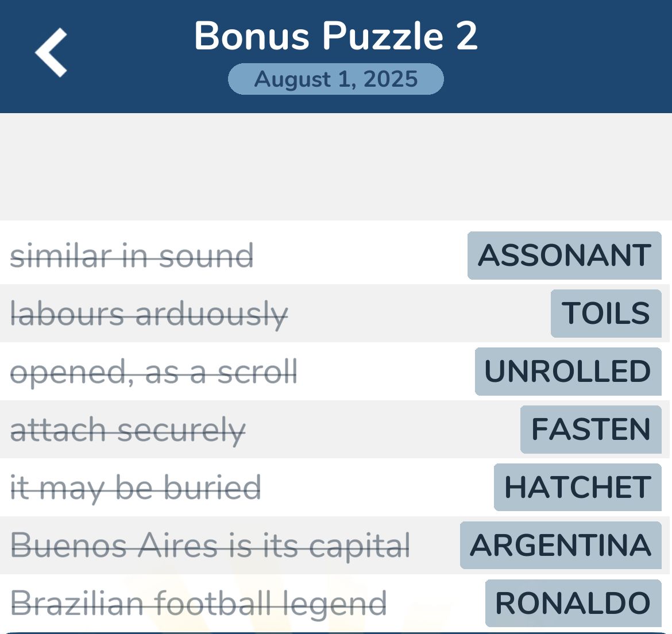Click the 'Brazilian football legend' clue
Viewport: 672px width, 634px height.
click(x=199, y=604)
